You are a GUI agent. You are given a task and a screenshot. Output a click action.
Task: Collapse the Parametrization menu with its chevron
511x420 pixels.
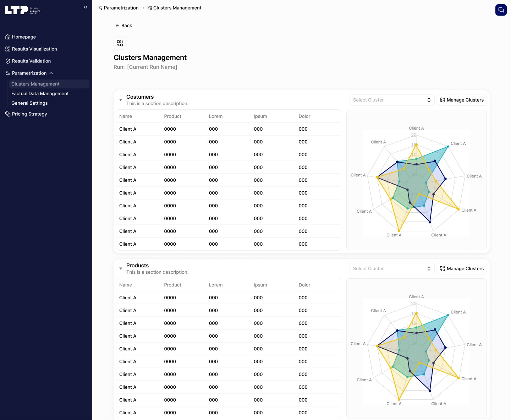[51, 73]
